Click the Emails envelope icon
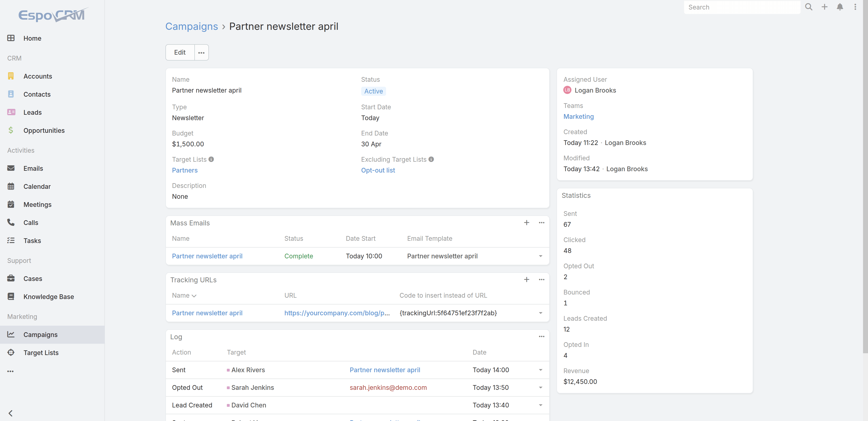This screenshot has width=868, height=421. (11, 168)
